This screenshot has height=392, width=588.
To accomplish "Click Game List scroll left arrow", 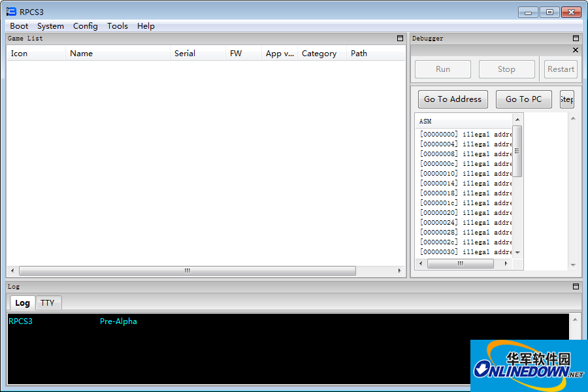I will [12, 270].
